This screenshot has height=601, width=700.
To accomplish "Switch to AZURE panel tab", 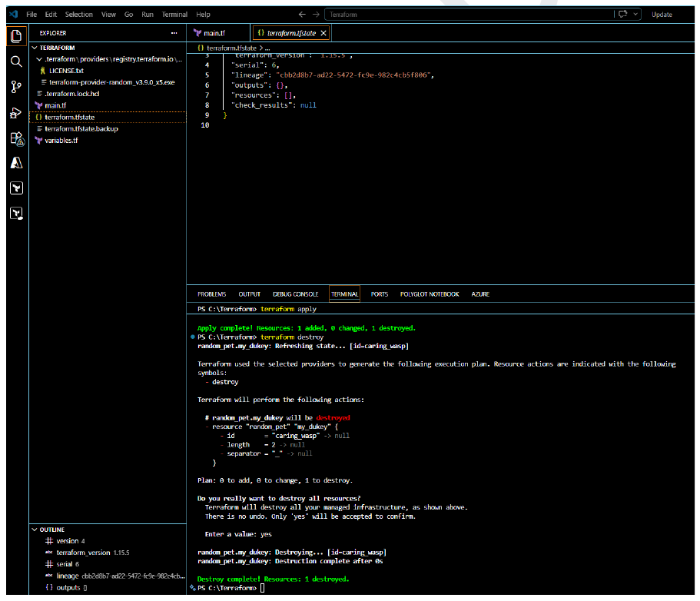I will [x=480, y=294].
